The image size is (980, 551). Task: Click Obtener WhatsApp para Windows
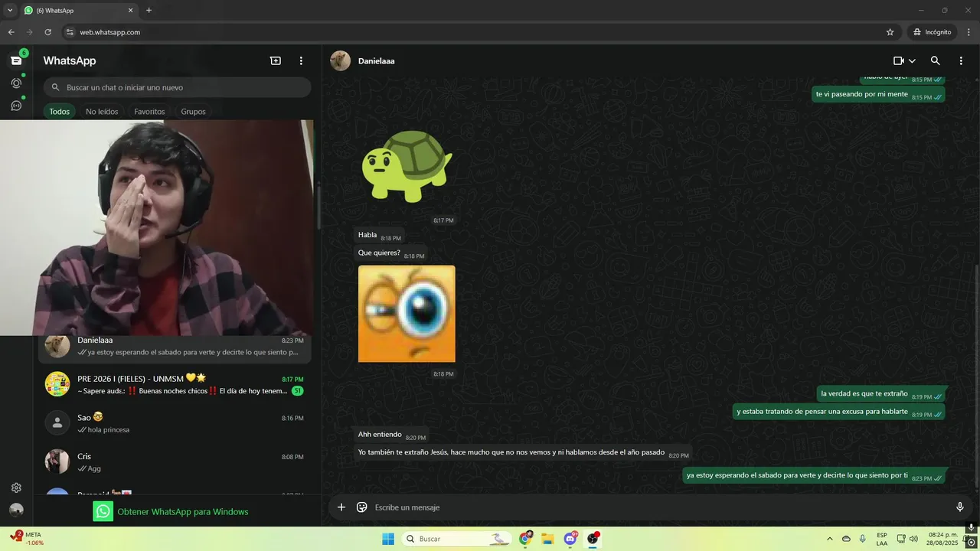(171, 511)
